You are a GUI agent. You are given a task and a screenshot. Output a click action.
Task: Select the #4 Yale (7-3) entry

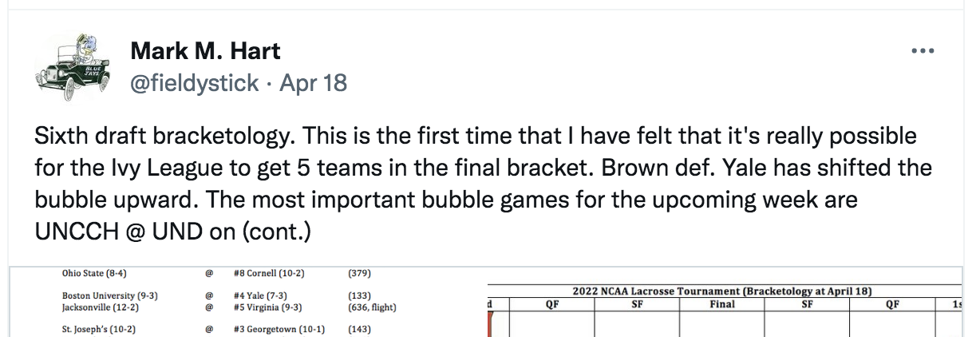tap(259, 296)
